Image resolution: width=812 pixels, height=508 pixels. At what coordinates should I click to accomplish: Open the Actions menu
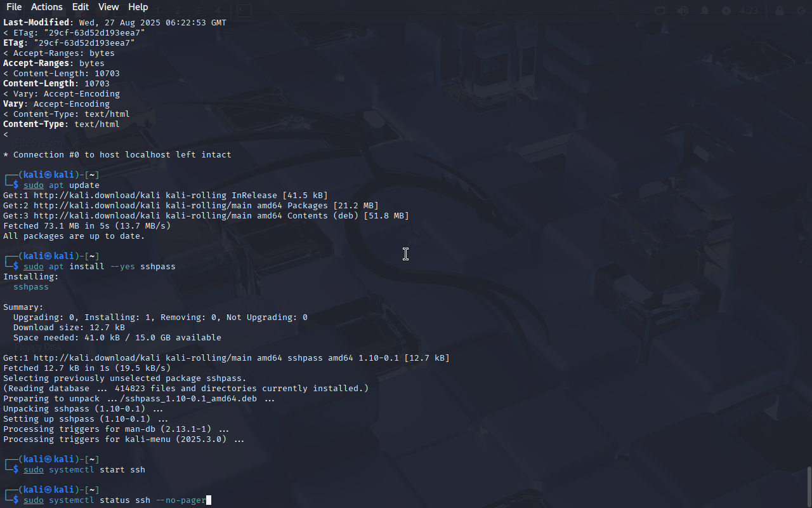point(47,7)
